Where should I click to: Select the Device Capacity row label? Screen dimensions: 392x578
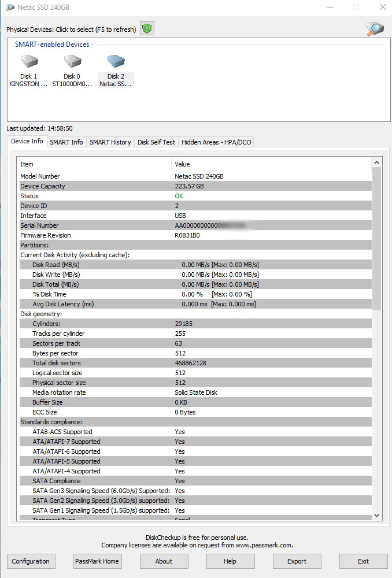click(x=42, y=186)
